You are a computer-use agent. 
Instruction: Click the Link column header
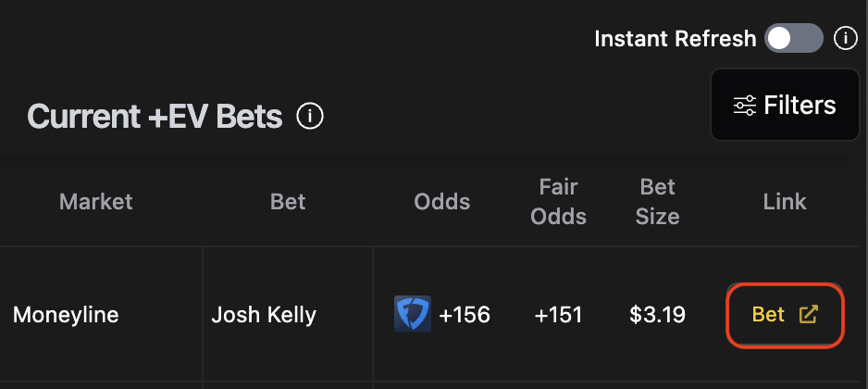pyautogui.click(x=785, y=202)
